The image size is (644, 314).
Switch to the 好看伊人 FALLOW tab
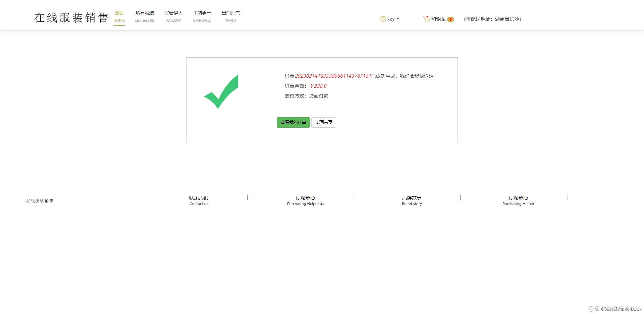pyautogui.click(x=173, y=16)
